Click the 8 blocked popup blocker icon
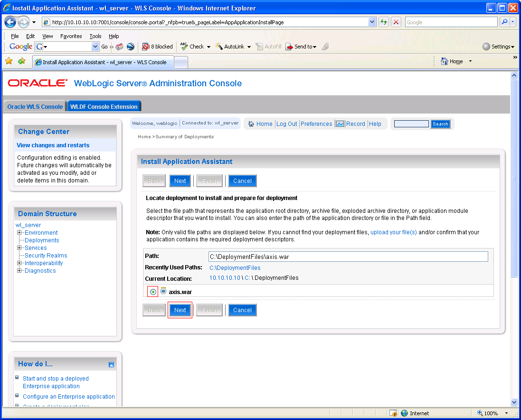 [x=145, y=47]
